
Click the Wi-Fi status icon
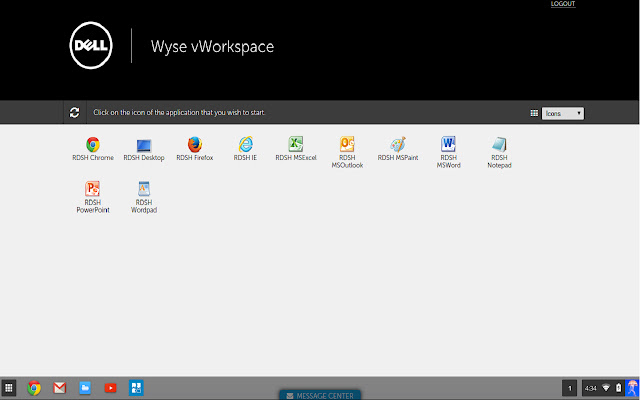[x=606, y=388]
